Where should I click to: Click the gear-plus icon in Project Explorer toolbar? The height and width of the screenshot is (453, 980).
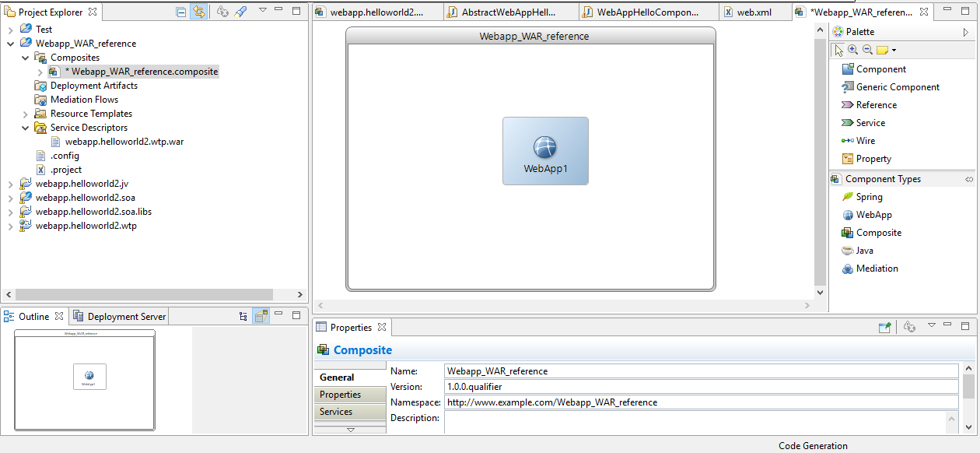click(222, 12)
